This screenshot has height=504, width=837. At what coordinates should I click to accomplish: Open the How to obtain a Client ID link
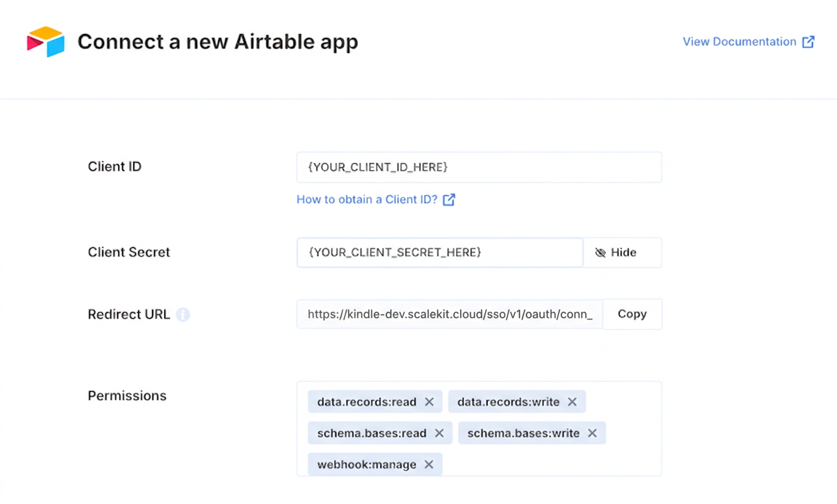[x=366, y=199]
